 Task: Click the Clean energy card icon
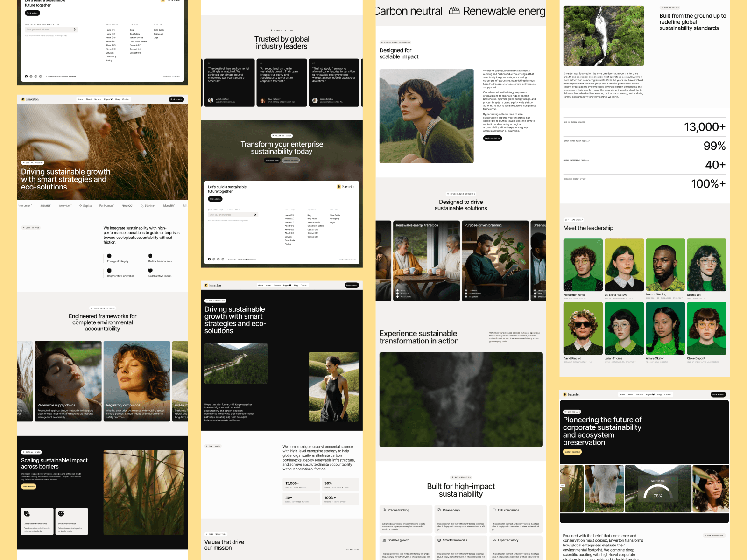click(439, 510)
